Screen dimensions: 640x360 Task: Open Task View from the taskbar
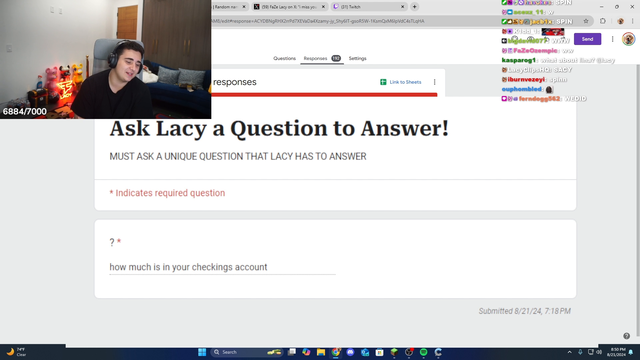pyautogui.click(x=292, y=352)
